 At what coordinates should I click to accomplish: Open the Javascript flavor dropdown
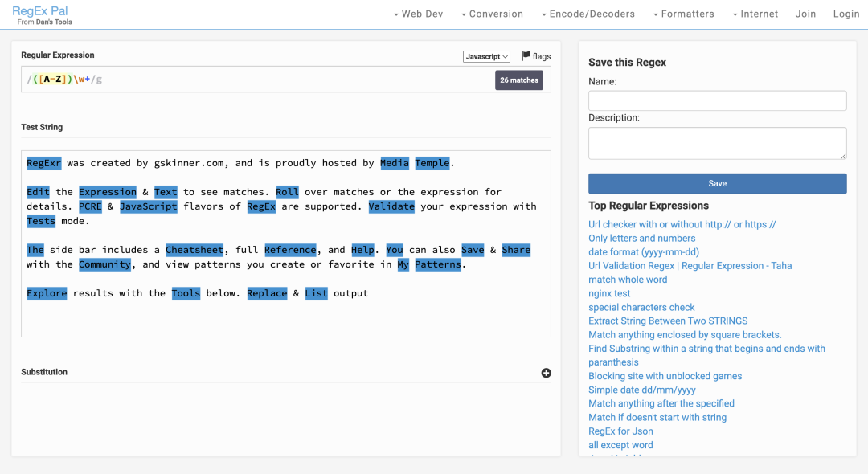point(486,56)
